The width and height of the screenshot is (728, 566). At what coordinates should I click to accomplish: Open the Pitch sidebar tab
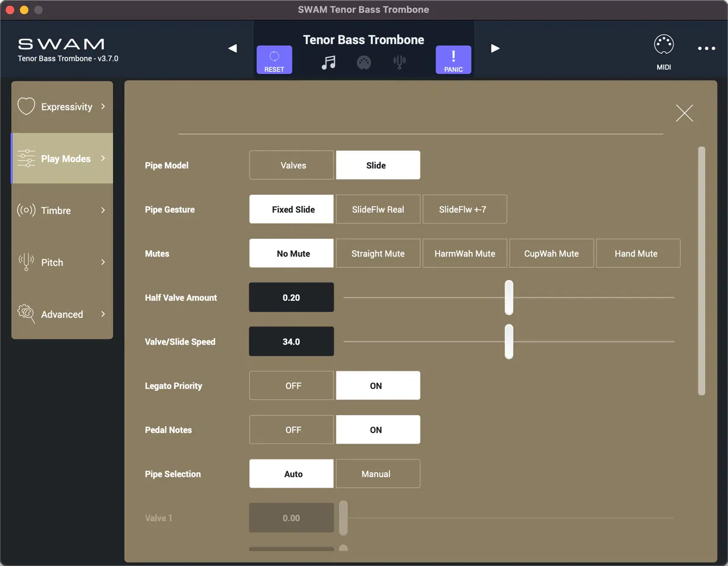[x=62, y=262]
